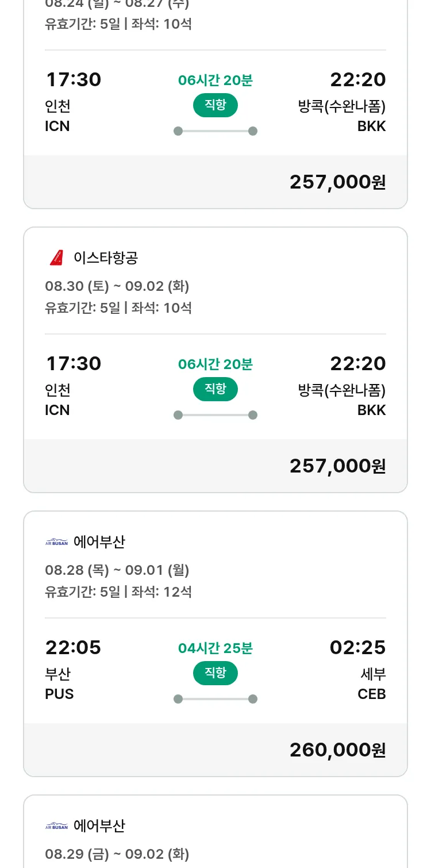The width and height of the screenshot is (431, 868).
Task: Click the 04시간 25분 flight duration
Action: point(215,648)
